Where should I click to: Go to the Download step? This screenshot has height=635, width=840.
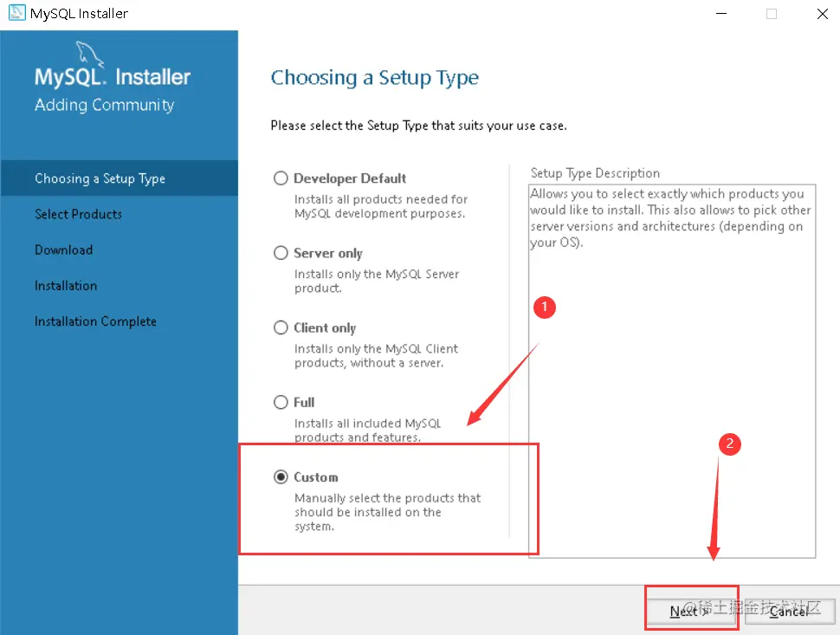64,249
